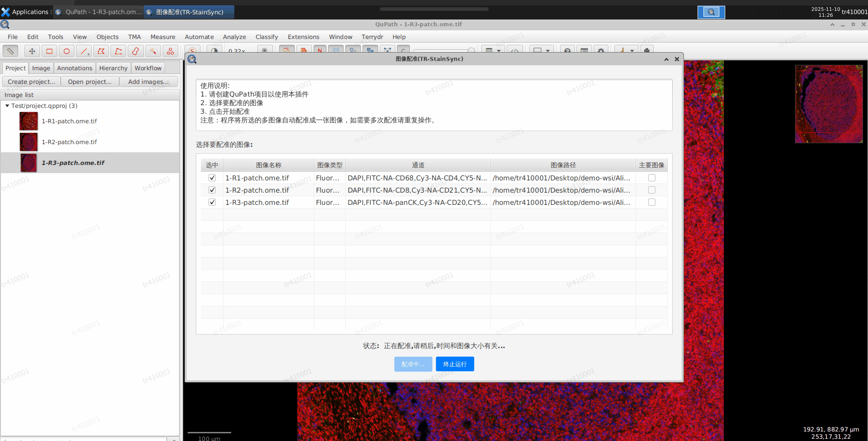Open the measurement table dropdown

tap(499, 51)
